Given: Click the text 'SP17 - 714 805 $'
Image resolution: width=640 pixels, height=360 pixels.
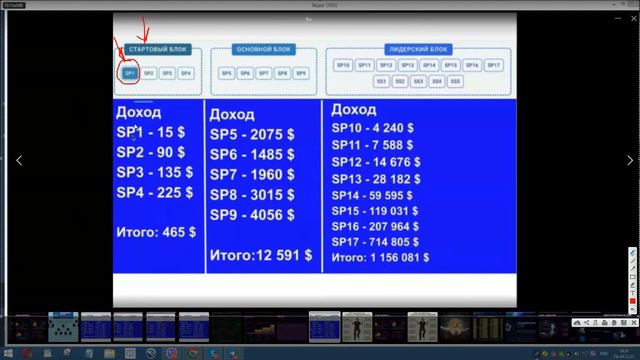Looking at the screenshot, I should (375, 242).
